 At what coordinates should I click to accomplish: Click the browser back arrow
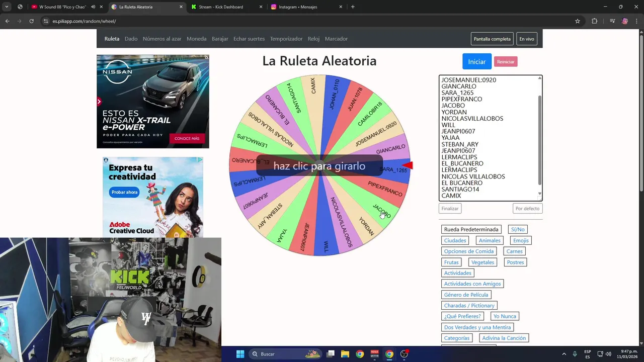7,21
